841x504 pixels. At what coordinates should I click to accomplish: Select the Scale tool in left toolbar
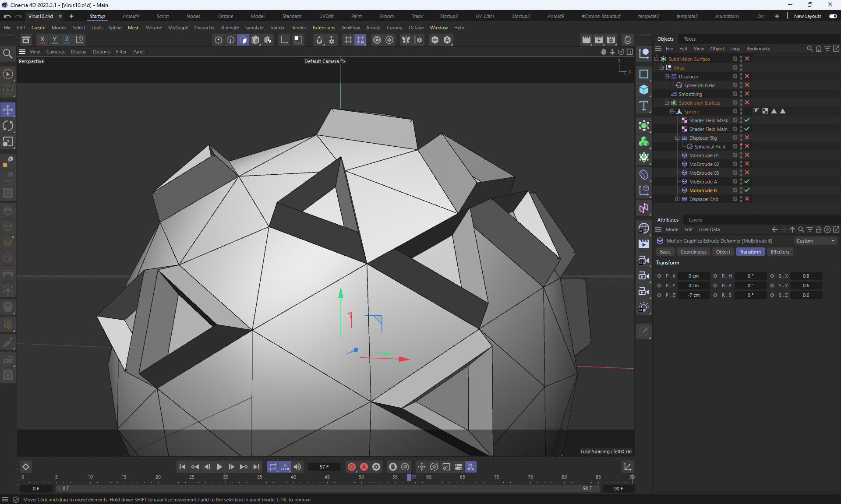point(8,142)
